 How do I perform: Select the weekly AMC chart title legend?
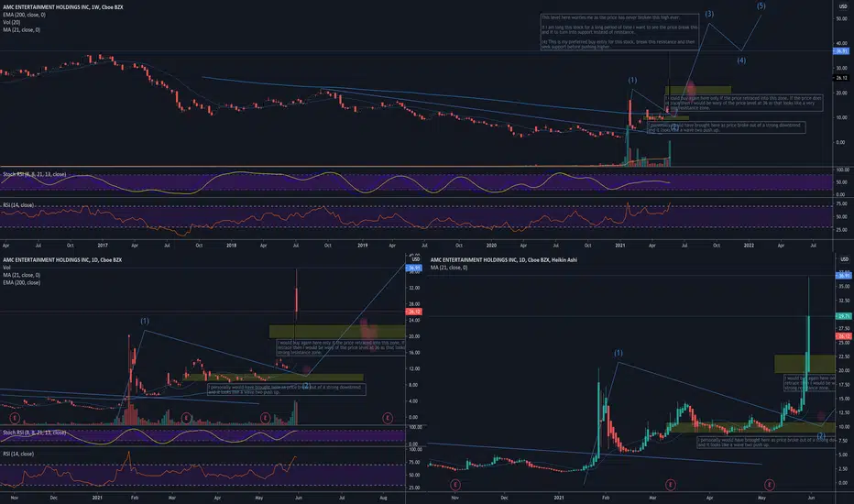(62, 7)
